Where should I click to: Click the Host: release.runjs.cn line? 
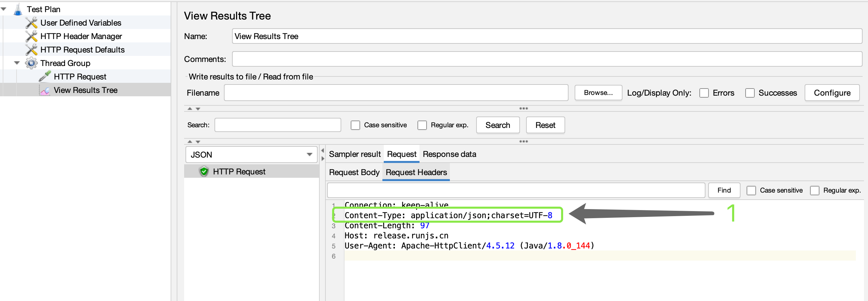396,235
